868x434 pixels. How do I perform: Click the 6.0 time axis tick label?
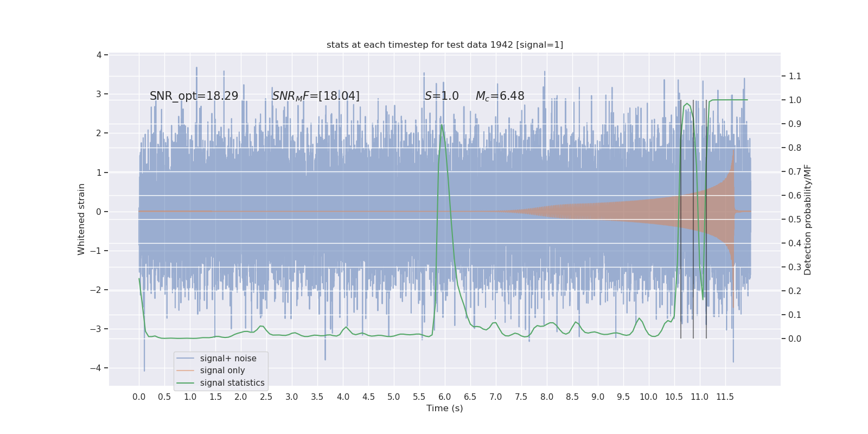445,397
